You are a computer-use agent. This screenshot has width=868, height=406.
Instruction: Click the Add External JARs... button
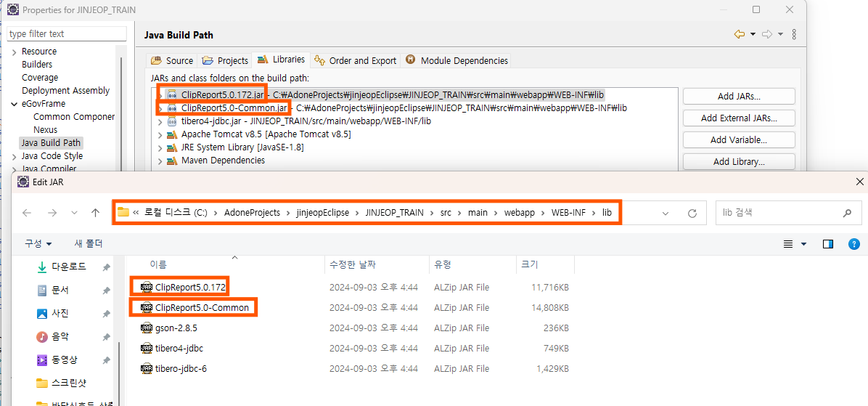point(739,118)
